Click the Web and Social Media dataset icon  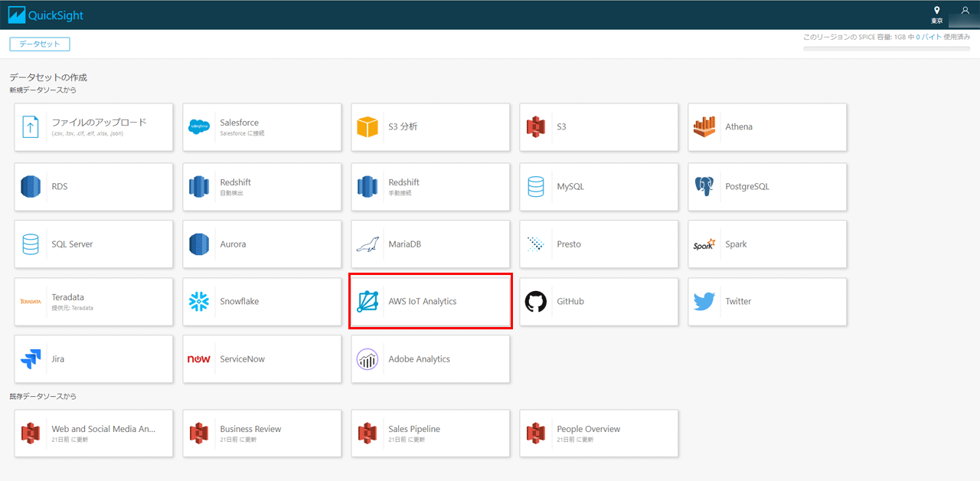30,433
